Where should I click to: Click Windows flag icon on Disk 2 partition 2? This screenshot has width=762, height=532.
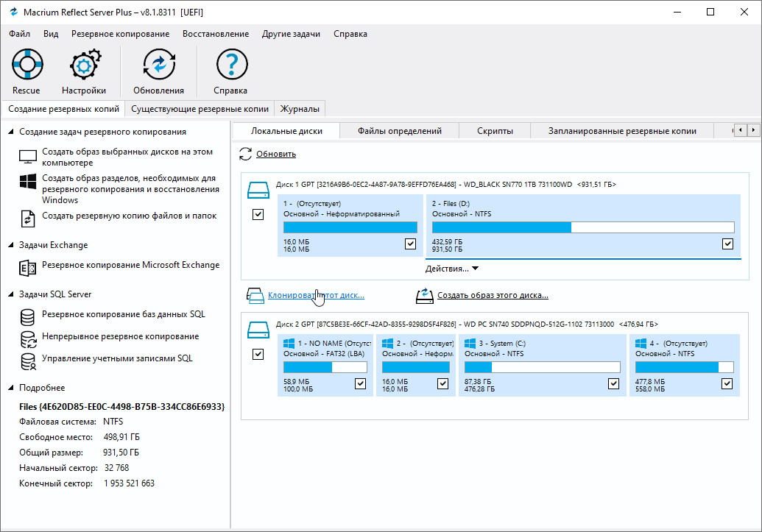[388, 344]
